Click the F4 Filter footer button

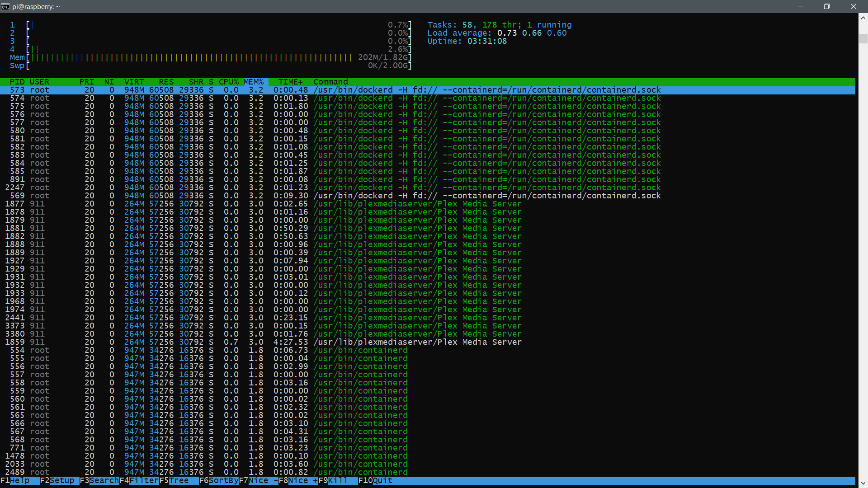[139, 480]
